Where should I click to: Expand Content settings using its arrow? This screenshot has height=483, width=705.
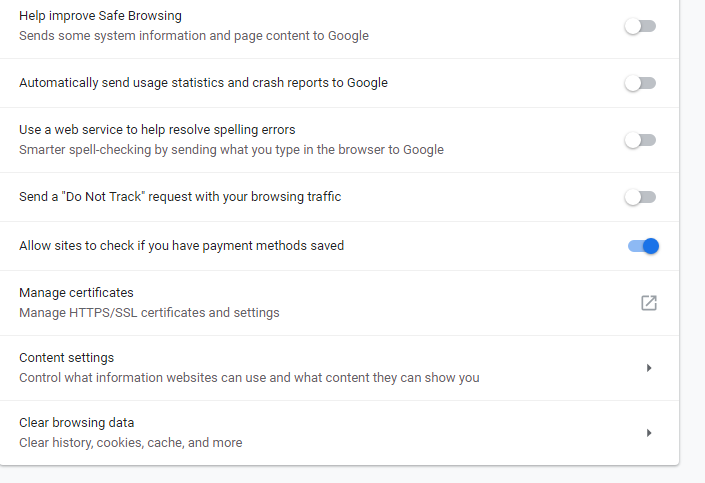pyautogui.click(x=649, y=368)
